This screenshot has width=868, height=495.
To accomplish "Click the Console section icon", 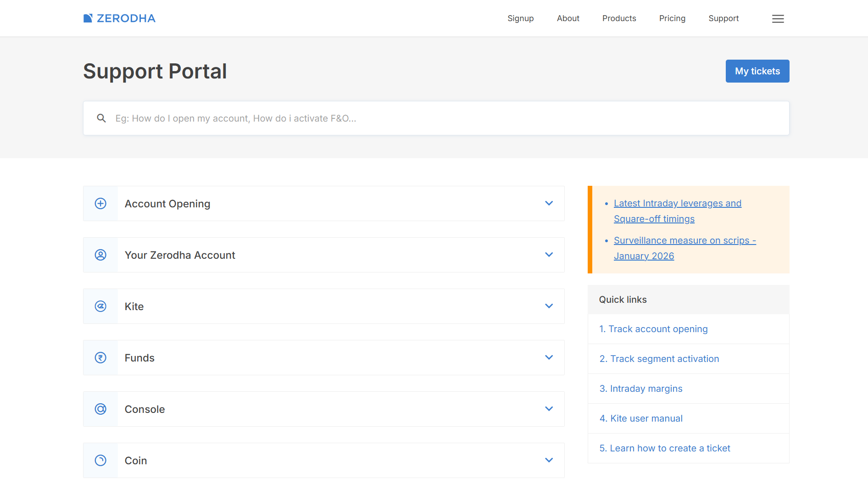I will [x=100, y=409].
